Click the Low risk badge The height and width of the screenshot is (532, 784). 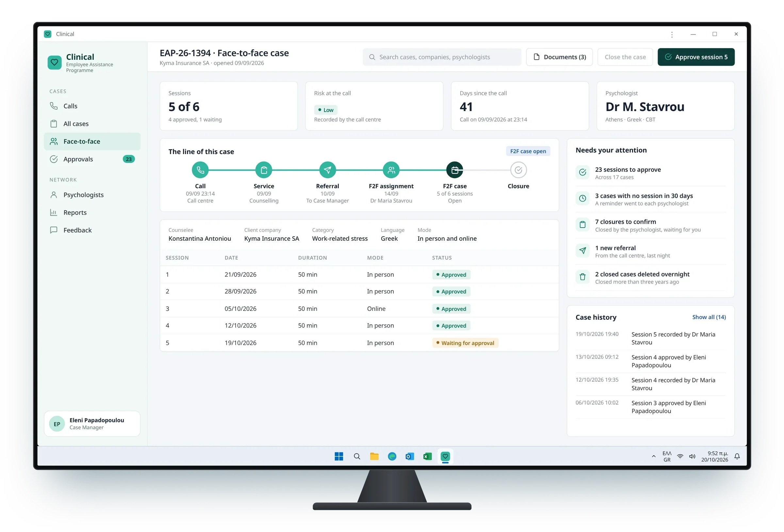pyautogui.click(x=326, y=110)
